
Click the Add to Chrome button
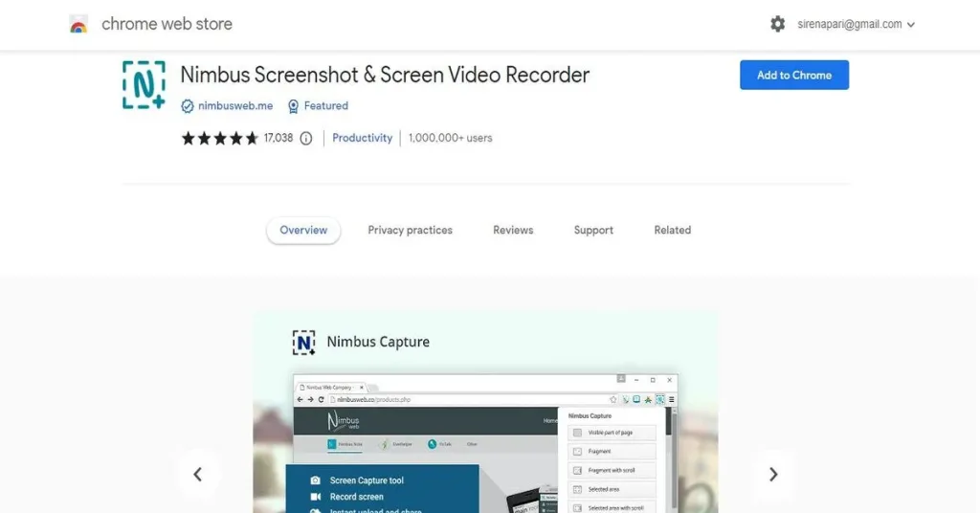(793, 75)
